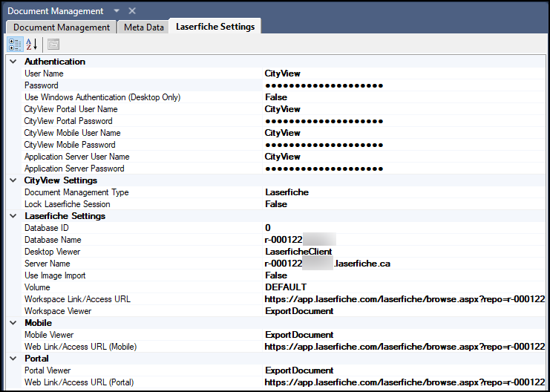Change Desktop Viewer value LaserficheClient

[403, 252]
